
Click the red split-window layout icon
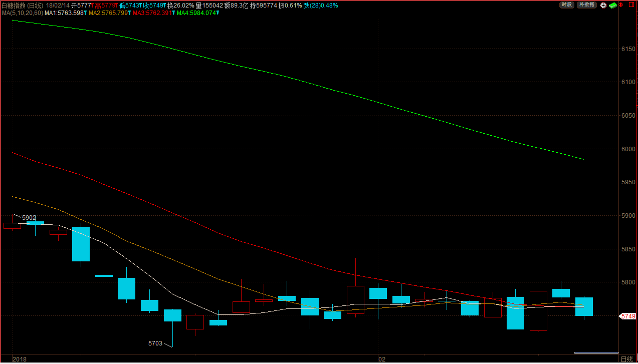tap(631, 5)
